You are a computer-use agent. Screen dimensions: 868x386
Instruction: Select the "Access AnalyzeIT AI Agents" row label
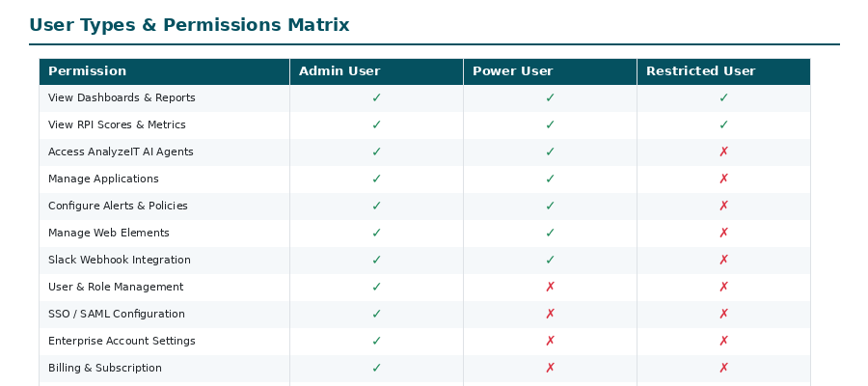(121, 152)
